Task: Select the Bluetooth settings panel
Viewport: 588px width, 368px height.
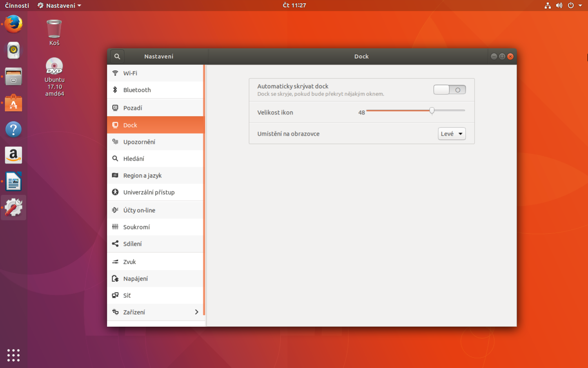Action: 137,90
